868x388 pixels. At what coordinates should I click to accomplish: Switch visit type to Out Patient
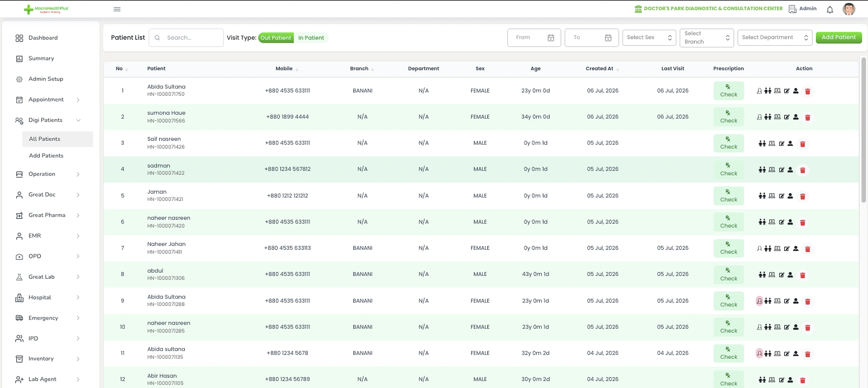click(x=276, y=38)
